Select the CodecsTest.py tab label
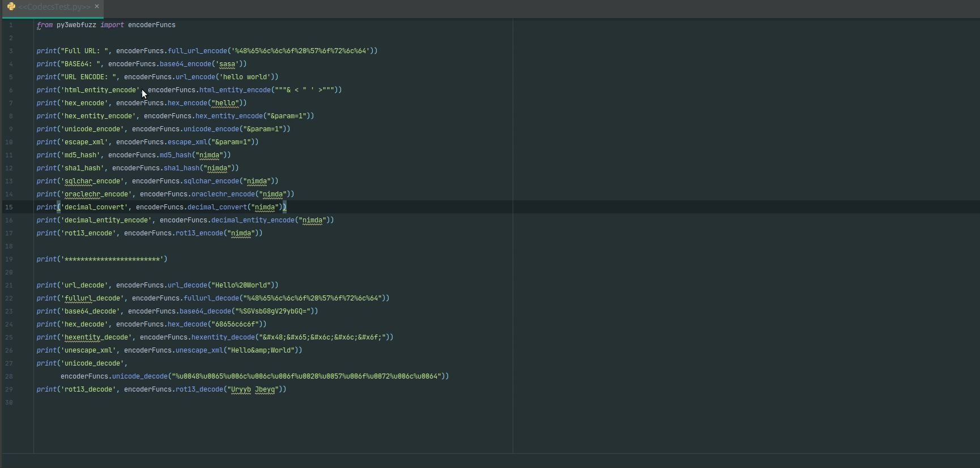980x468 pixels. click(x=54, y=7)
